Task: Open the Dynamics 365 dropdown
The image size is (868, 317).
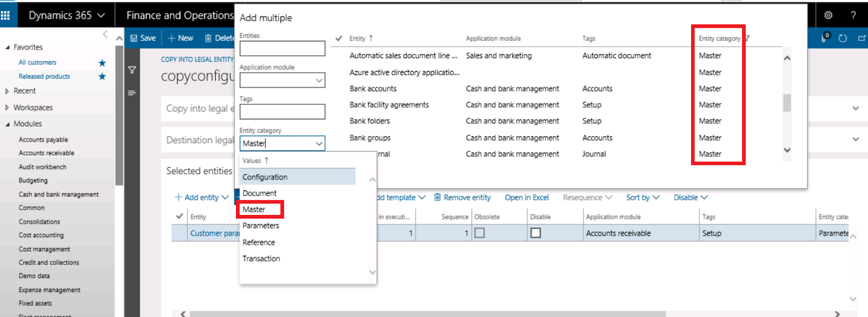Action: (67, 15)
